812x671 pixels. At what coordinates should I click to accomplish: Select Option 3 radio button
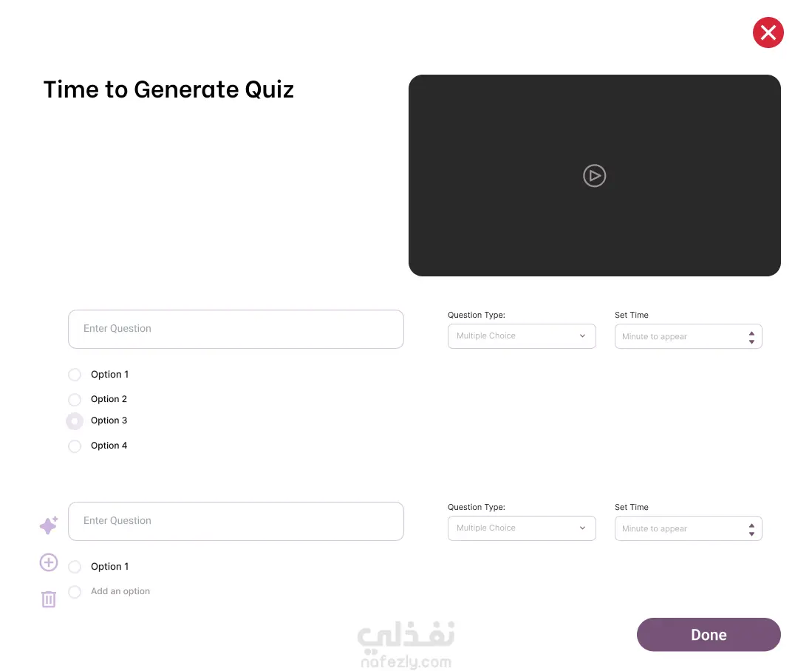point(75,421)
